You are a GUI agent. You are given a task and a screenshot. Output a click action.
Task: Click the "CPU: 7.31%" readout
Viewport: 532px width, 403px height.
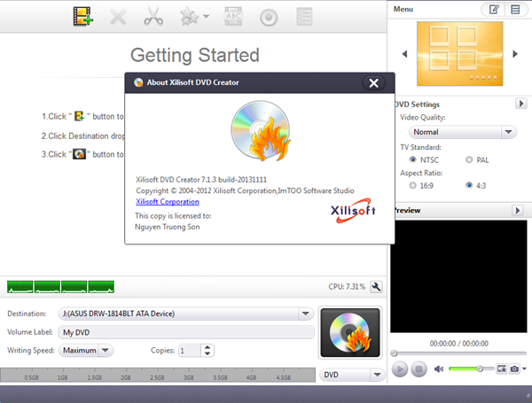347,287
